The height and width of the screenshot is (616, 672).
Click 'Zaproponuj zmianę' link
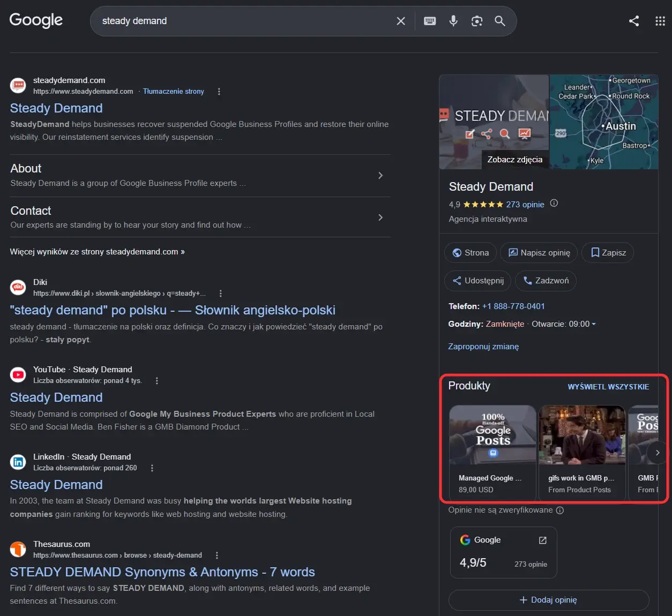[483, 347]
